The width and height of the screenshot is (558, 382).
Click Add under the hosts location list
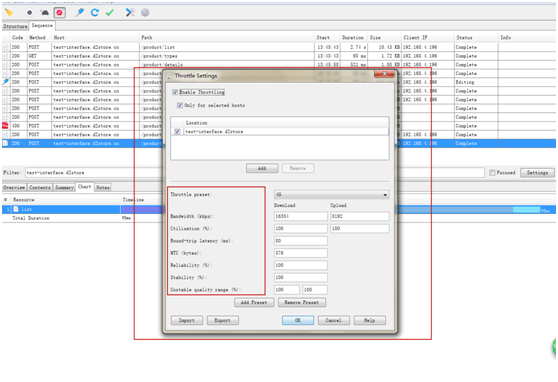(x=262, y=168)
